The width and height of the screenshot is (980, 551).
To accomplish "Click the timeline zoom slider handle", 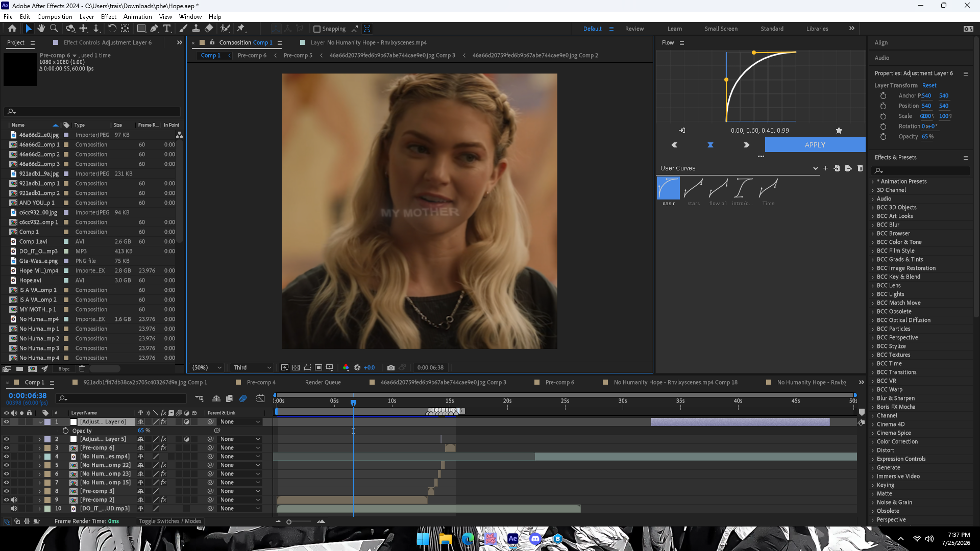I will tap(289, 522).
